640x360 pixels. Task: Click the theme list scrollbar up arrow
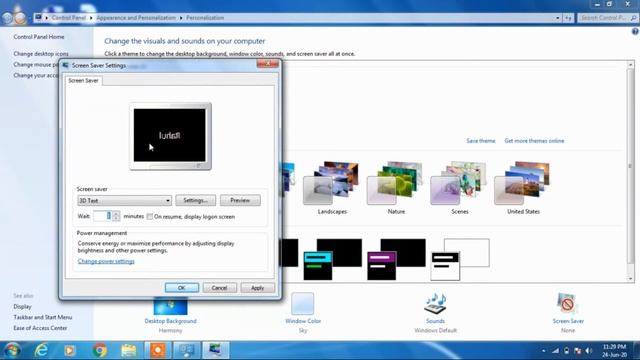click(631, 64)
